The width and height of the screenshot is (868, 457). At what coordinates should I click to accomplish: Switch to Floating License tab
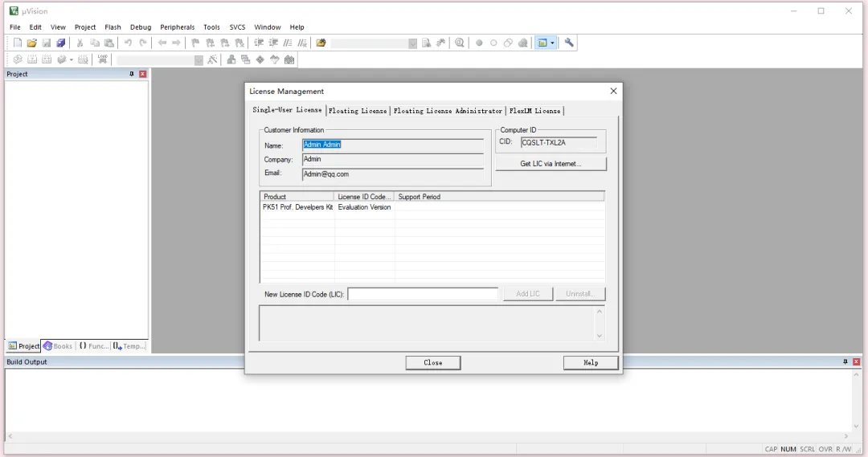(x=358, y=111)
